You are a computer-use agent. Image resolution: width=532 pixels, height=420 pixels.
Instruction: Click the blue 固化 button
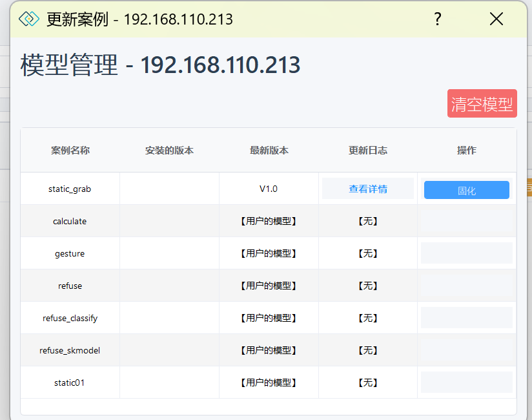[x=466, y=190]
